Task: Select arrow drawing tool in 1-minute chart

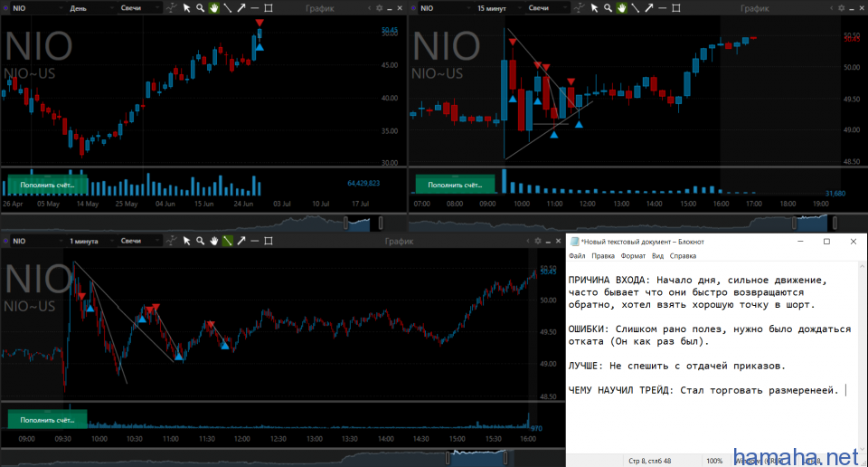Action: (x=241, y=241)
